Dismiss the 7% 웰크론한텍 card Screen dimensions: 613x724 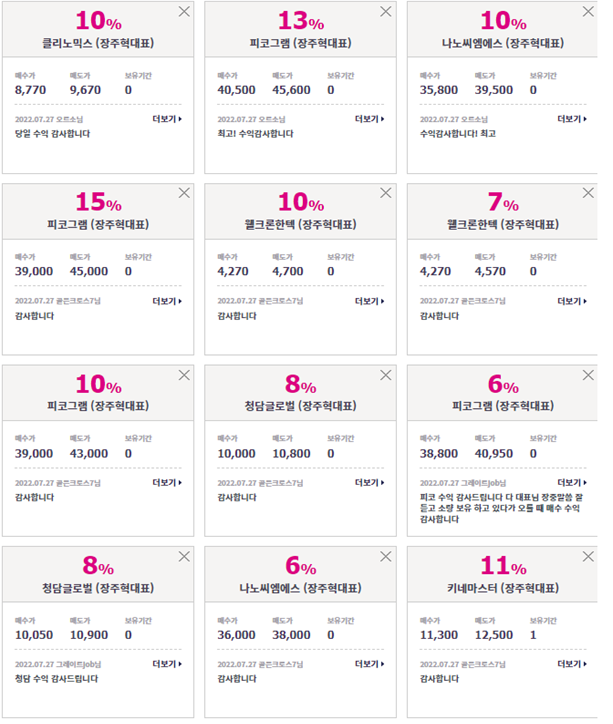588,193
